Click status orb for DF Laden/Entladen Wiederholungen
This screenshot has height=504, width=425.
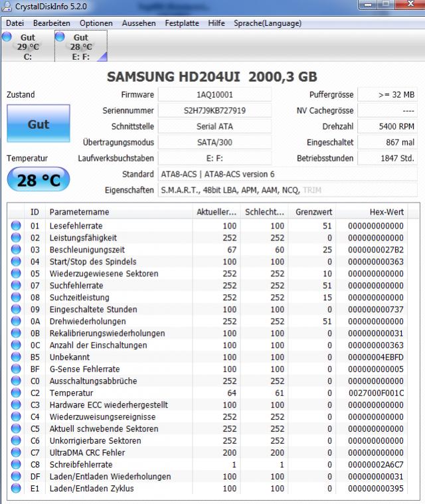[x=16, y=476]
